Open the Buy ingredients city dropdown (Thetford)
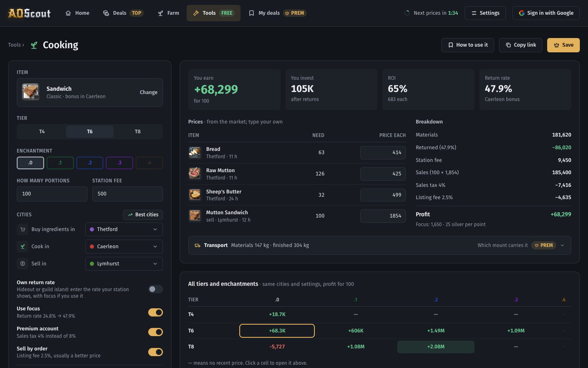 pos(124,229)
